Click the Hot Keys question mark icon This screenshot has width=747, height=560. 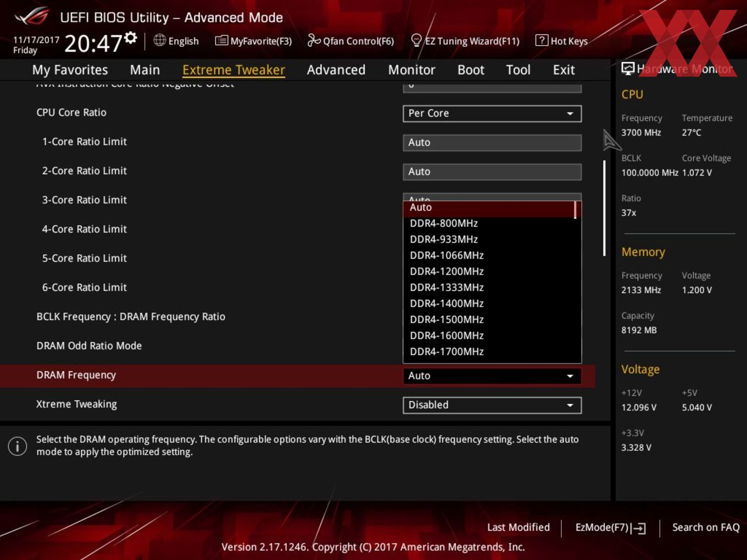click(x=542, y=40)
